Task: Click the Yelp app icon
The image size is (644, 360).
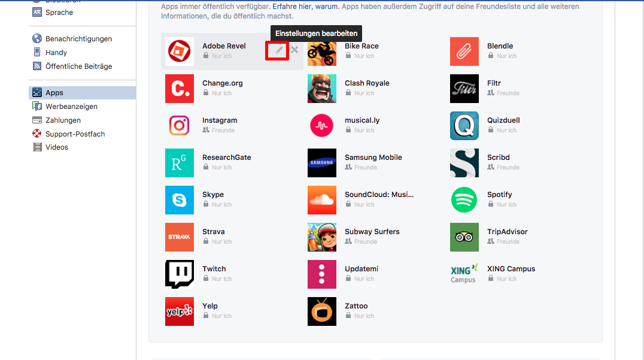Action: click(180, 311)
